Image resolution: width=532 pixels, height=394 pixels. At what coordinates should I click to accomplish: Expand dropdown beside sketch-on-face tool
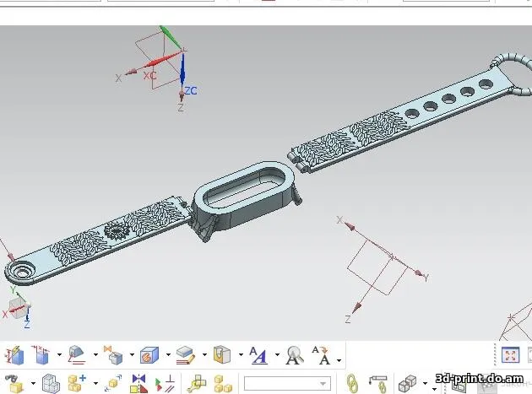95,355
